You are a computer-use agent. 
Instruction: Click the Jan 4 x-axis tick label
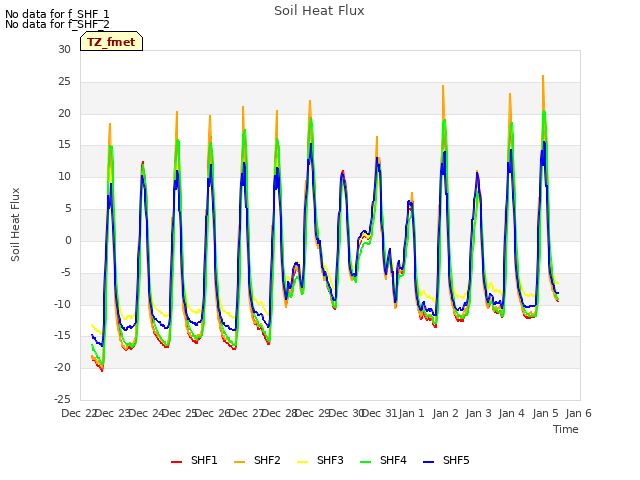(x=512, y=413)
